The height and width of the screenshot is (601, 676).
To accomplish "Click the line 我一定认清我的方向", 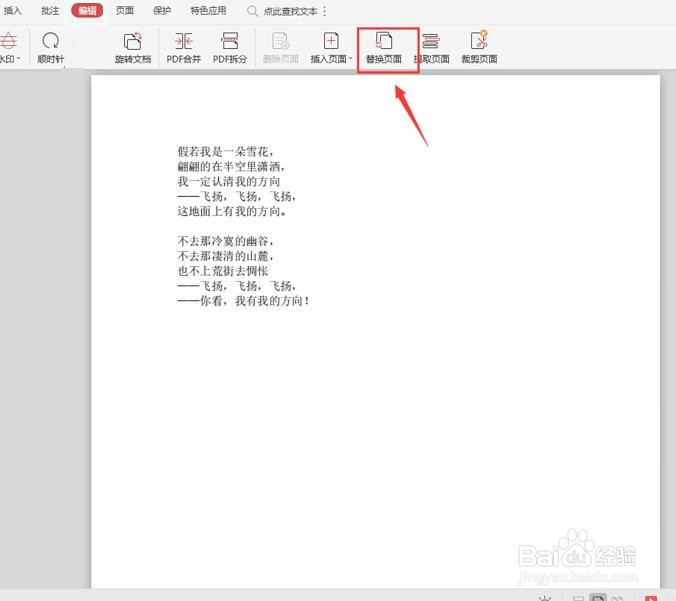I will pyautogui.click(x=228, y=181).
